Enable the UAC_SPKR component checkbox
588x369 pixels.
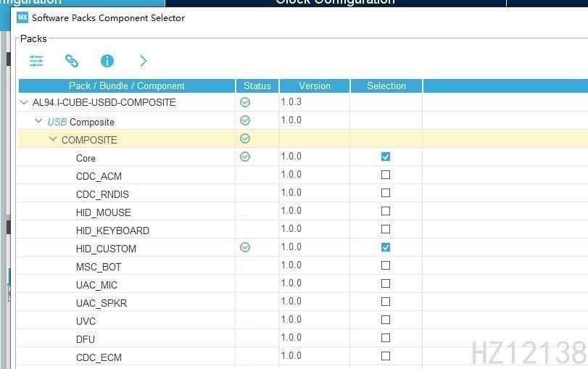point(386,302)
